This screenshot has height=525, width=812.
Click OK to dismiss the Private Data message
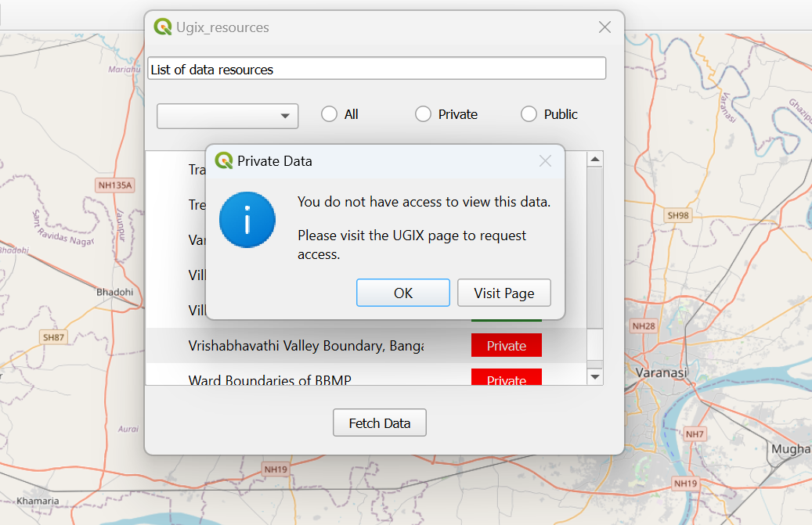pos(402,293)
